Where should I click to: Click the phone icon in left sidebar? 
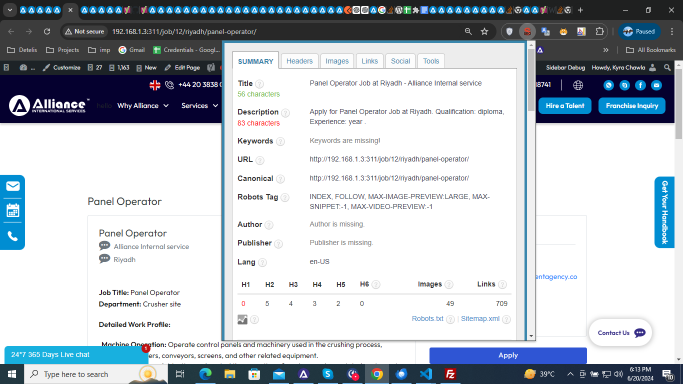point(13,236)
